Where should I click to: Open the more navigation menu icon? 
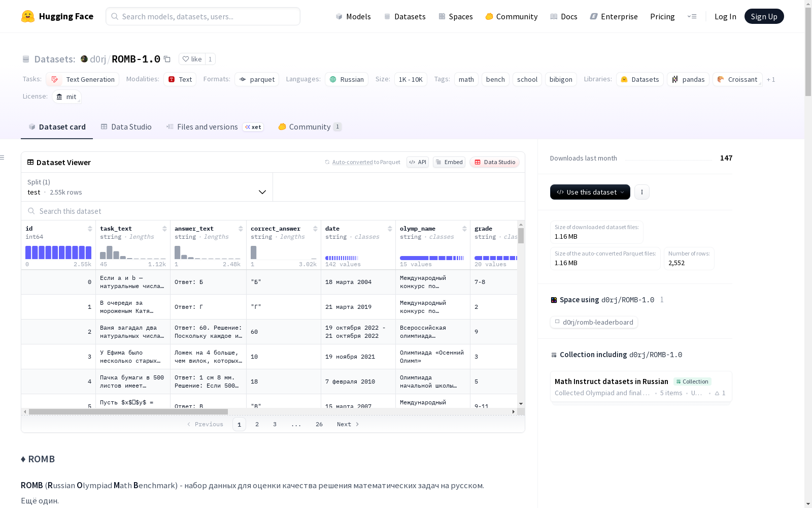coord(692,16)
